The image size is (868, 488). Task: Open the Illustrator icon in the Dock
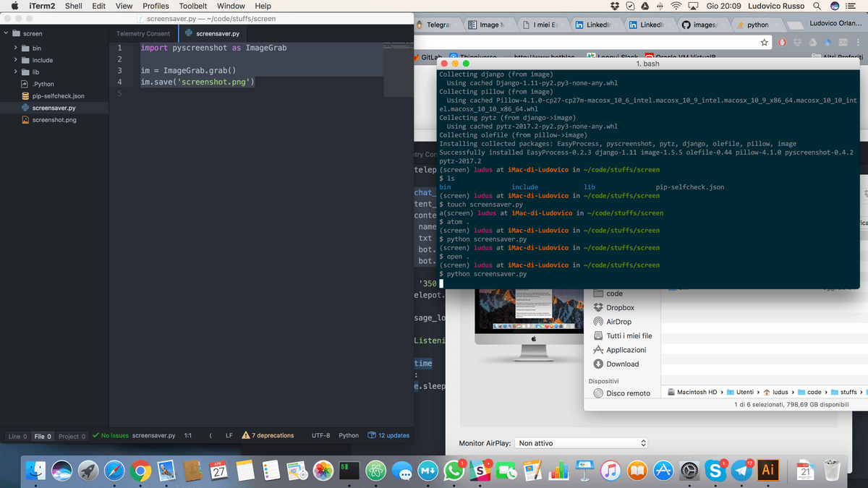(768, 470)
